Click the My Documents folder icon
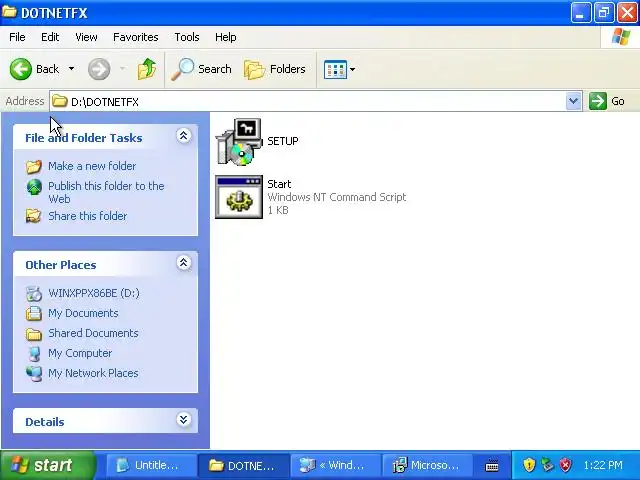640x480 pixels. (x=34, y=313)
